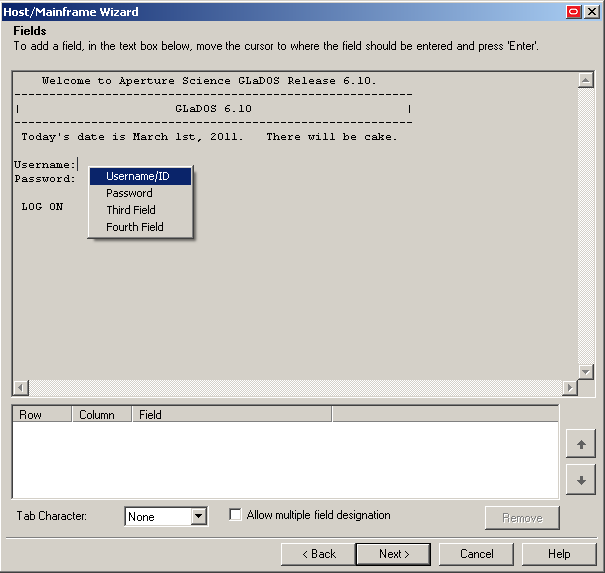Click the Column header in field table
This screenshot has width=605, height=573.
pos(102,414)
